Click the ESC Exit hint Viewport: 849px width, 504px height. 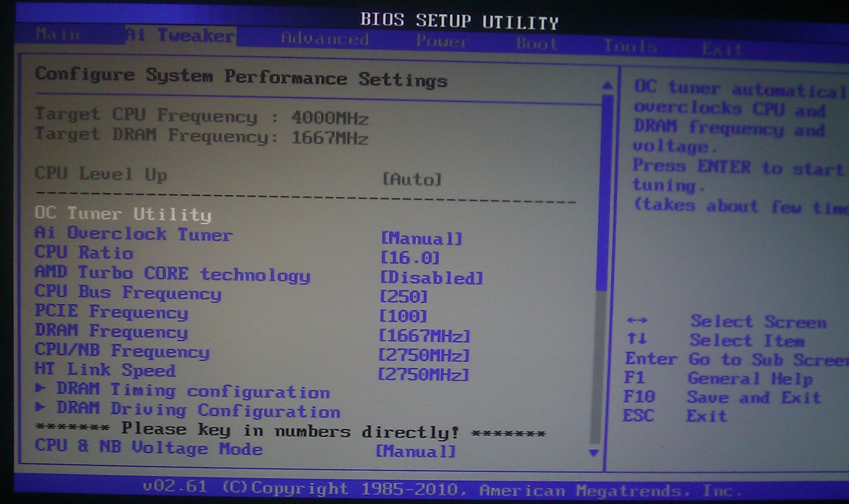coord(674,415)
